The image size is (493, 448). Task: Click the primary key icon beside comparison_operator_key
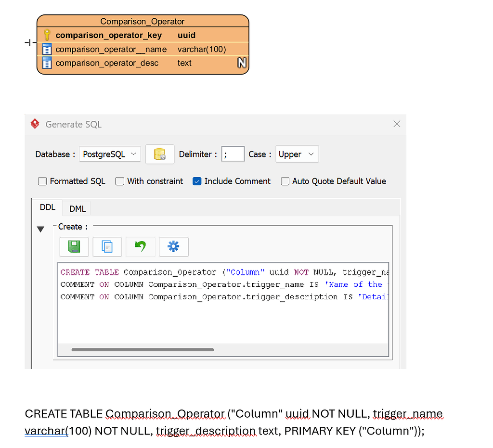(47, 35)
